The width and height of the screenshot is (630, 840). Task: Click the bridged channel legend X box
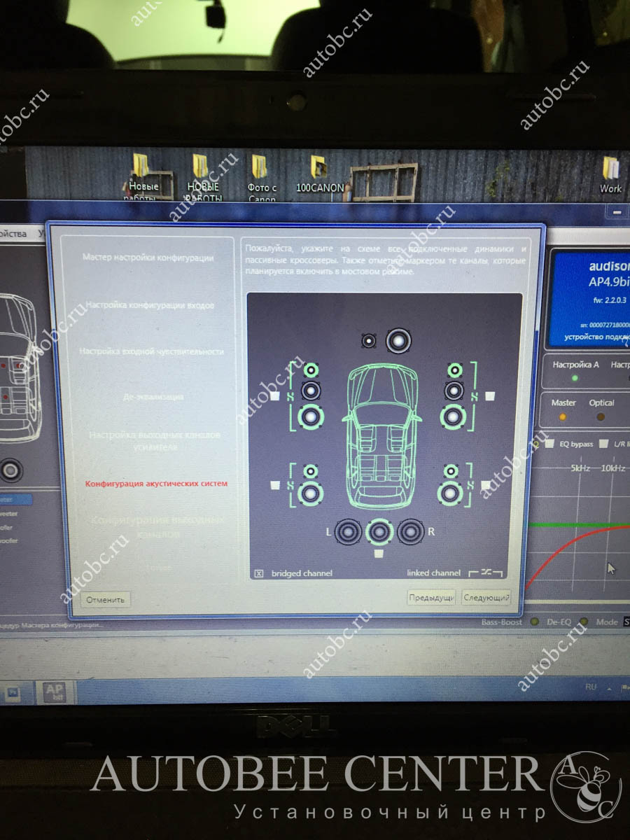pyautogui.click(x=258, y=573)
